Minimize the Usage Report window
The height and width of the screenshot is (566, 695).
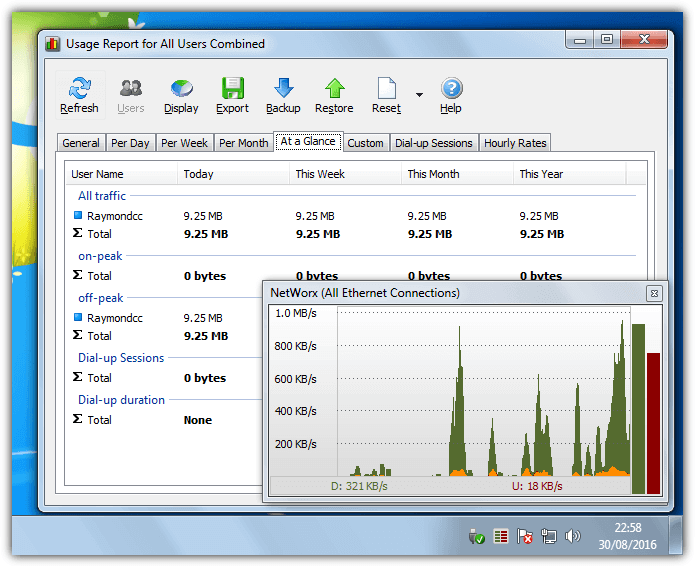point(580,39)
